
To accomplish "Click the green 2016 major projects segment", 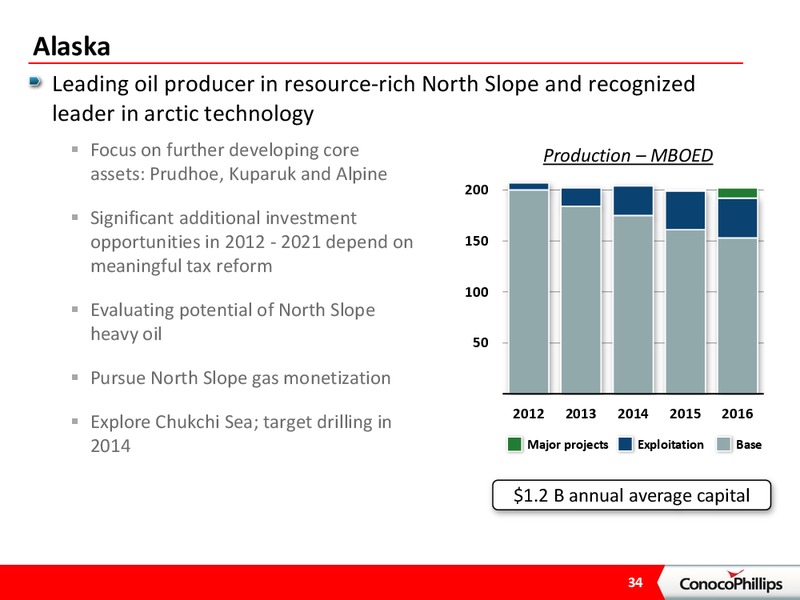I will point(738,193).
